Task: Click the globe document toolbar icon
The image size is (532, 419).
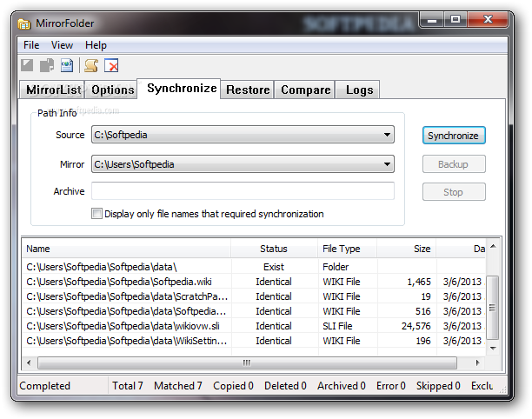Action: point(67,65)
